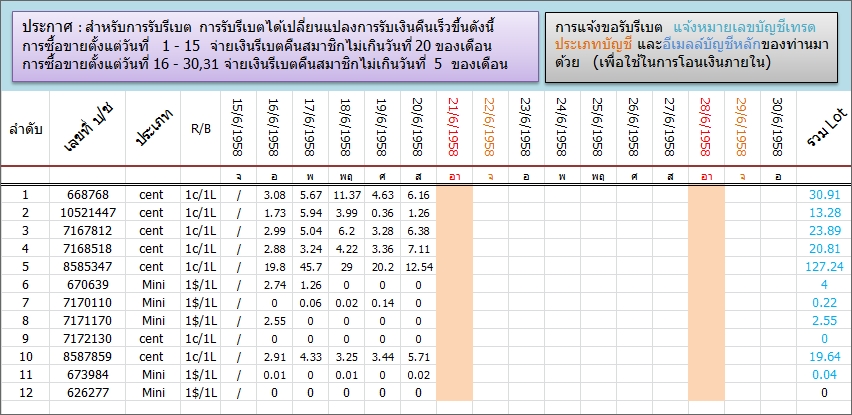The width and height of the screenshot is (852, 415).
Task: Click total lot value 30.91
Action: click(x=824, y=195)
